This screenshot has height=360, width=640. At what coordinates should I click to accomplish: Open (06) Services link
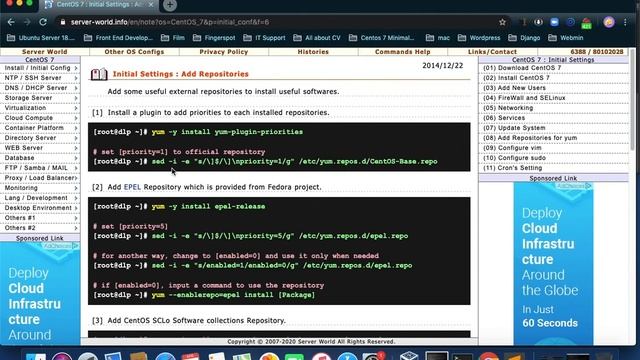(x=504, y=118)
